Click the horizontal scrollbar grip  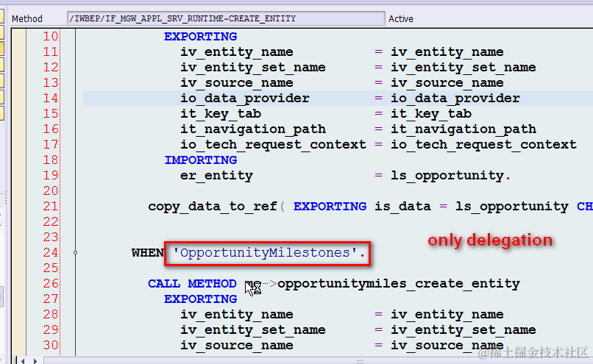click(360, 361)
